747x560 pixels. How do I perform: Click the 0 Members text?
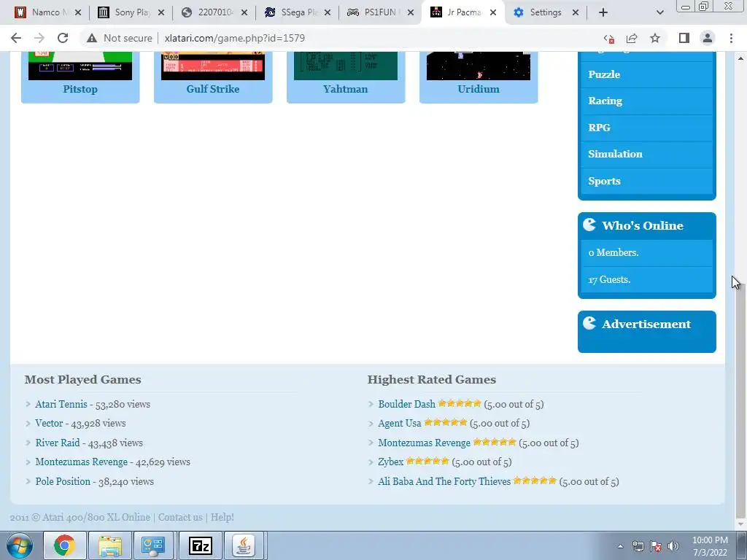click(x=613, y=253)
